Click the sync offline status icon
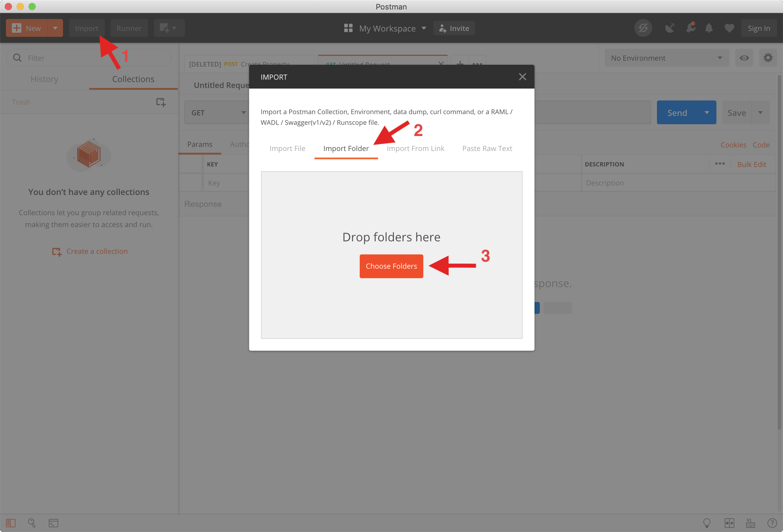Screen dimensions: 783x532 (x=643, y=28)
